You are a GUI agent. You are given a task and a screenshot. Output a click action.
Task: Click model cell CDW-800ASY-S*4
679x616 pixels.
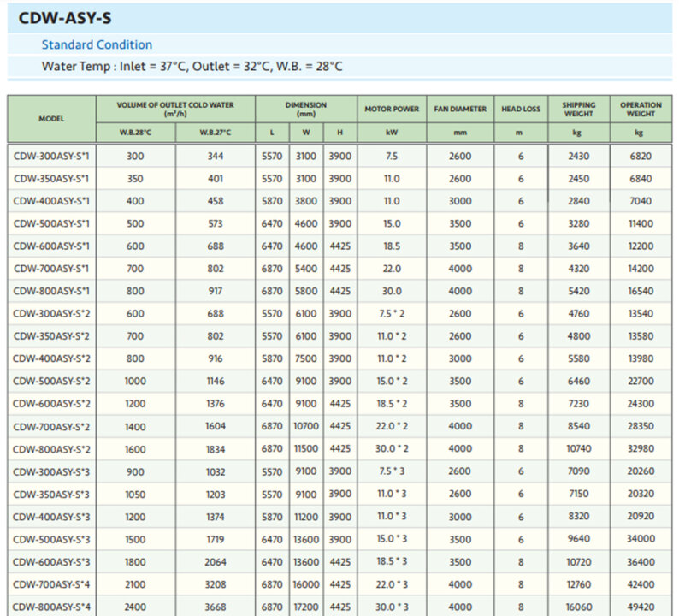51,607
